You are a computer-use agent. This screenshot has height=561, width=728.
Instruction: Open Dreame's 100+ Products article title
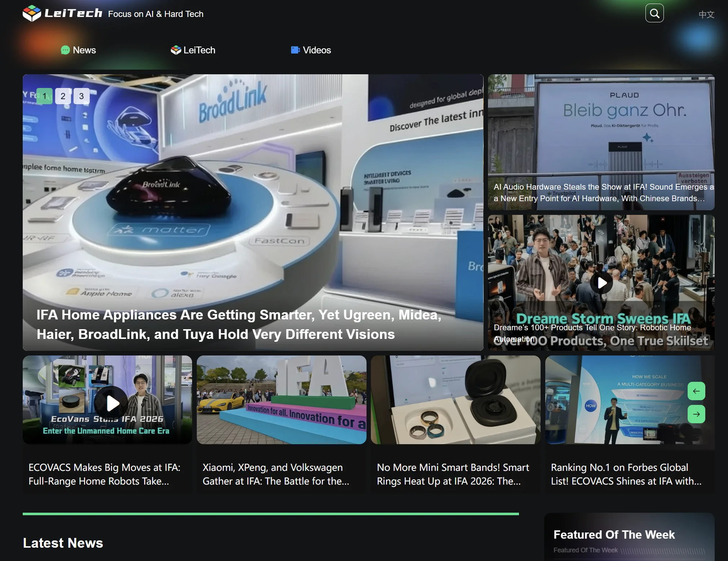tap(592, 333)
